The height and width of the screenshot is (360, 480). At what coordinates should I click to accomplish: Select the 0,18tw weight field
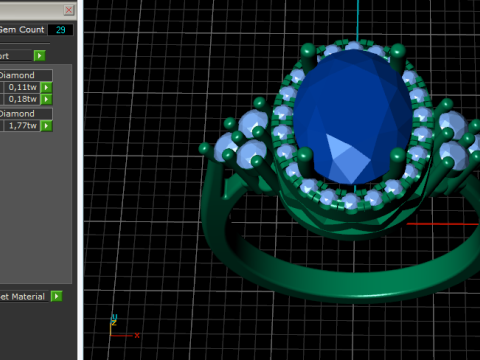(22, 99)
